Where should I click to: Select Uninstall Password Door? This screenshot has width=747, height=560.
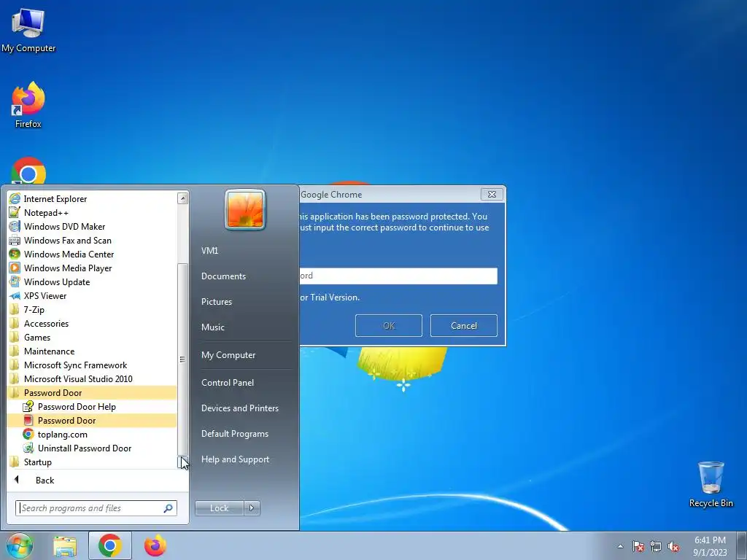tap(92, 448)
